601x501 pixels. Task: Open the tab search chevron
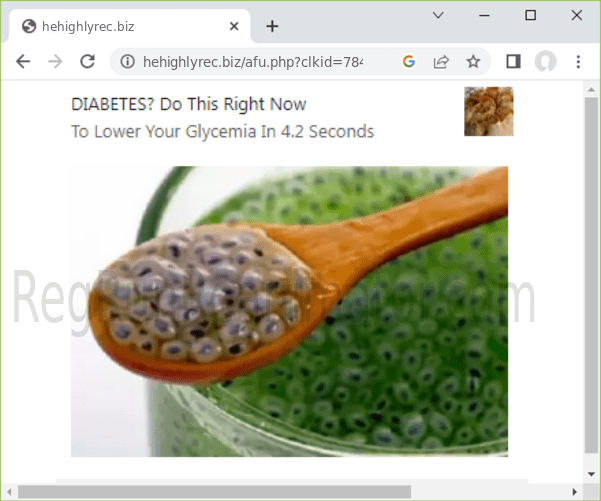point(438,15)
